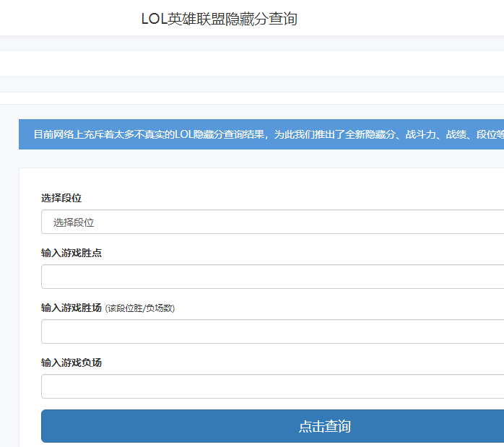Click the 输入游戏胜点 label text

[71, 253]
